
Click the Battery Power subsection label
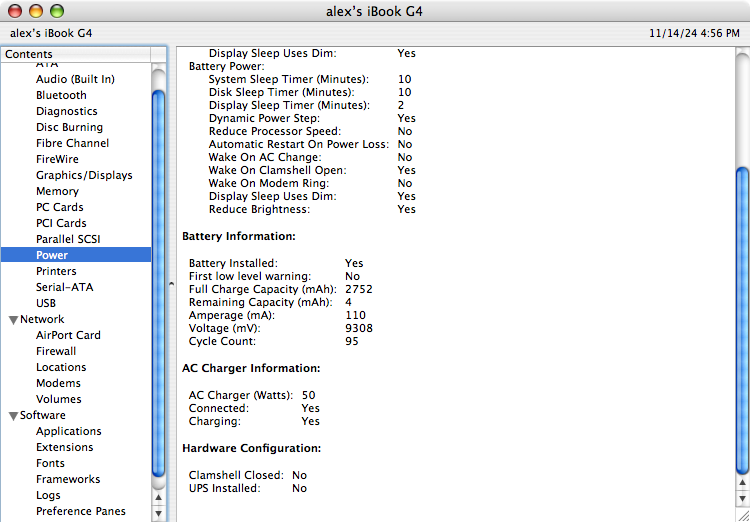pyautogui.click(x=227, y=66)
